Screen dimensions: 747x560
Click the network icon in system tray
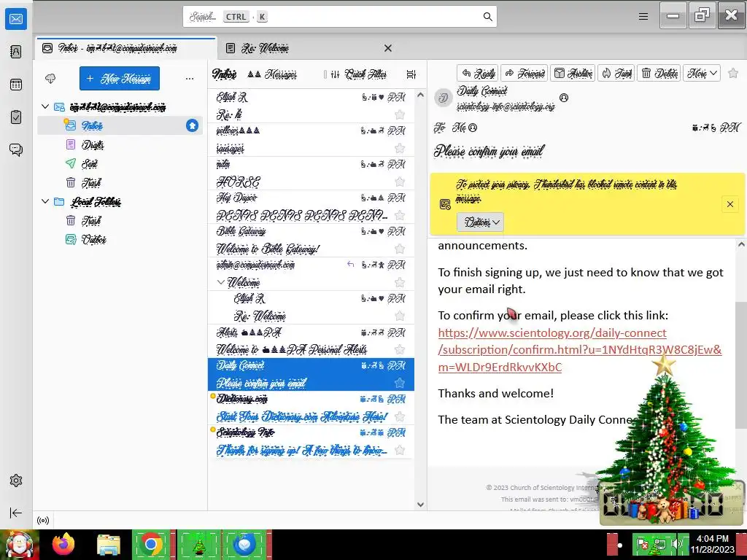pos(660,544)
